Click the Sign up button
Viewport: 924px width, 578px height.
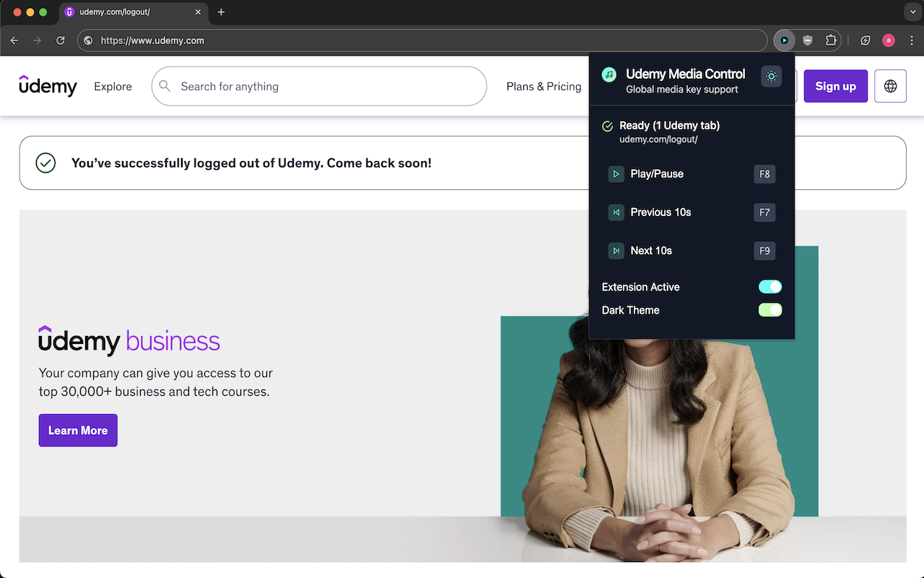click(x=835, y=86)
